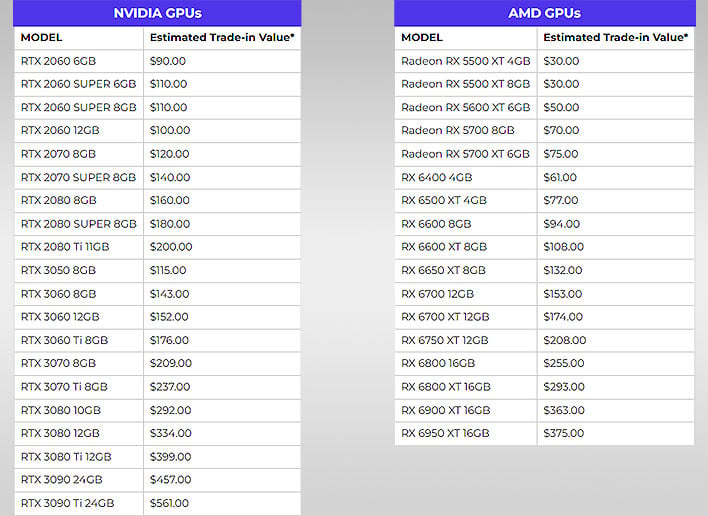Select the RTX 2060 12GB cell
The height and width of the screenshot is (516, 708).
(79, 130)
